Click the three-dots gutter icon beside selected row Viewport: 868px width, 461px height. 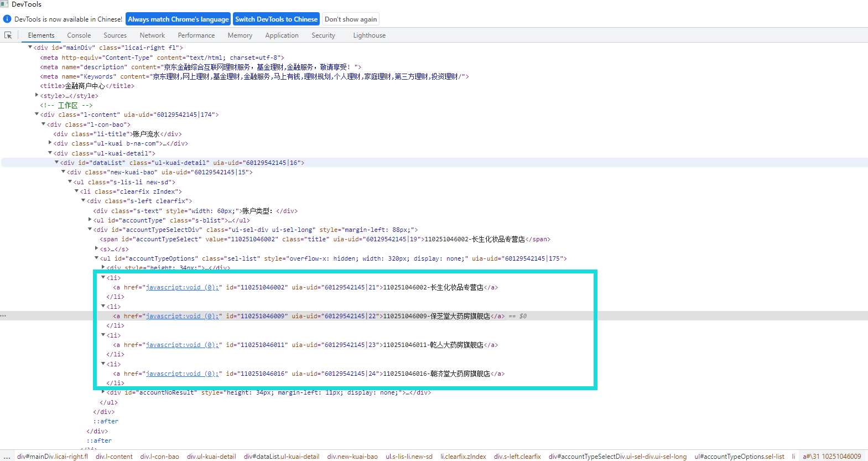[x=3, y=316]
